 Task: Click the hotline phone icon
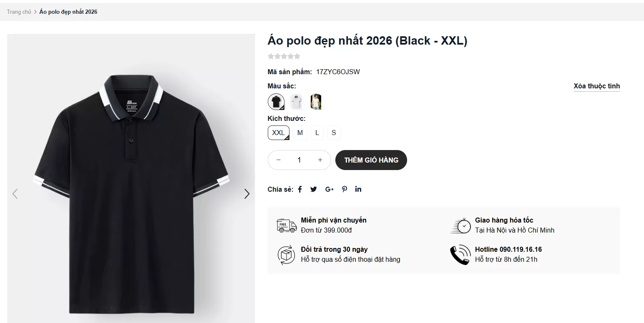coord(460,255)
